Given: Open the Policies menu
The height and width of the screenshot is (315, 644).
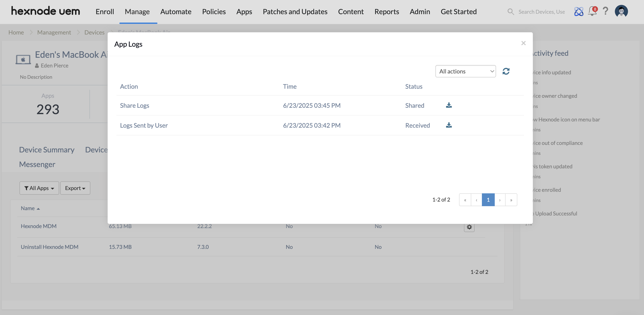Looking at the screenshot, I should tap(214, 12).
